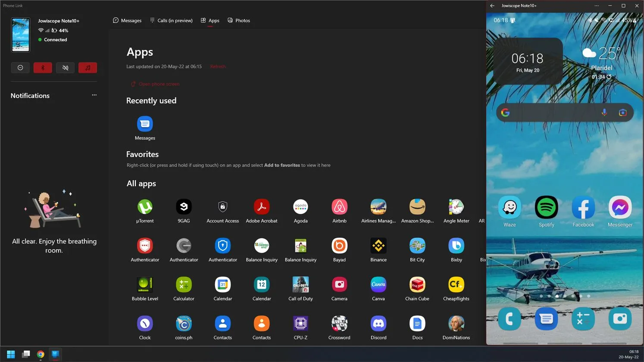Image resolution: width=644 pixels, height=362 pixels.
Task: Switch to the Calls (in preview) tab
Action: 171,20
